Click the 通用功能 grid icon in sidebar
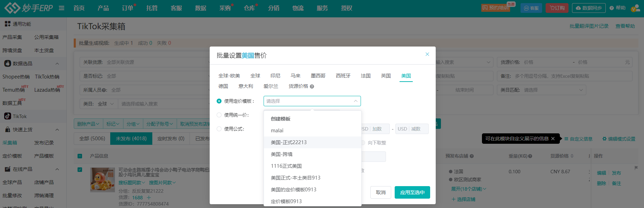 (x=7, y=24)
